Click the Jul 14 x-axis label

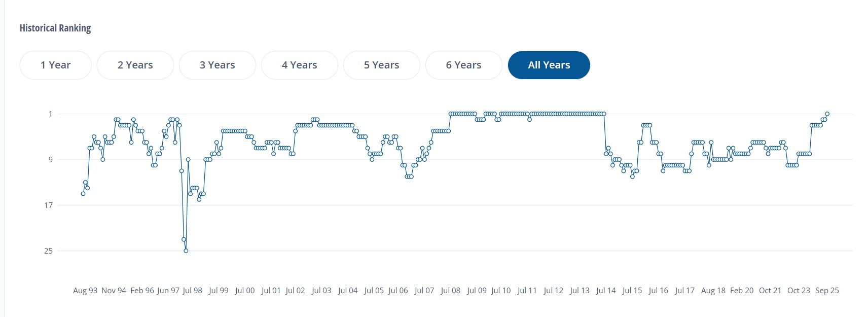(606, 291)
